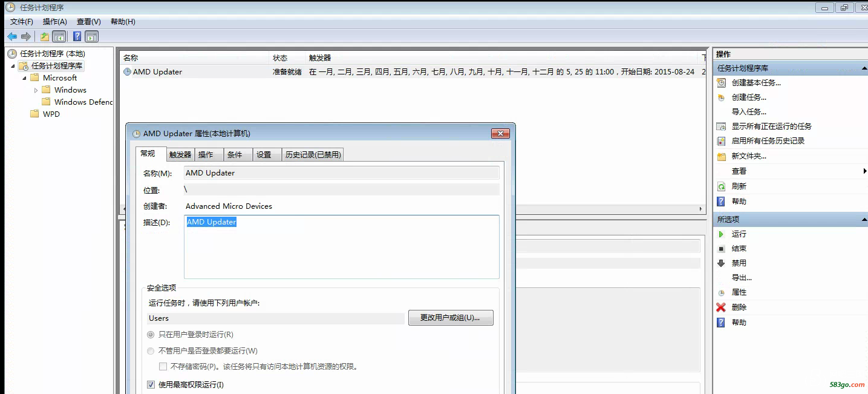868x394 pixels.
Task: Click the 导出... action link
Action: coord(742,278)
